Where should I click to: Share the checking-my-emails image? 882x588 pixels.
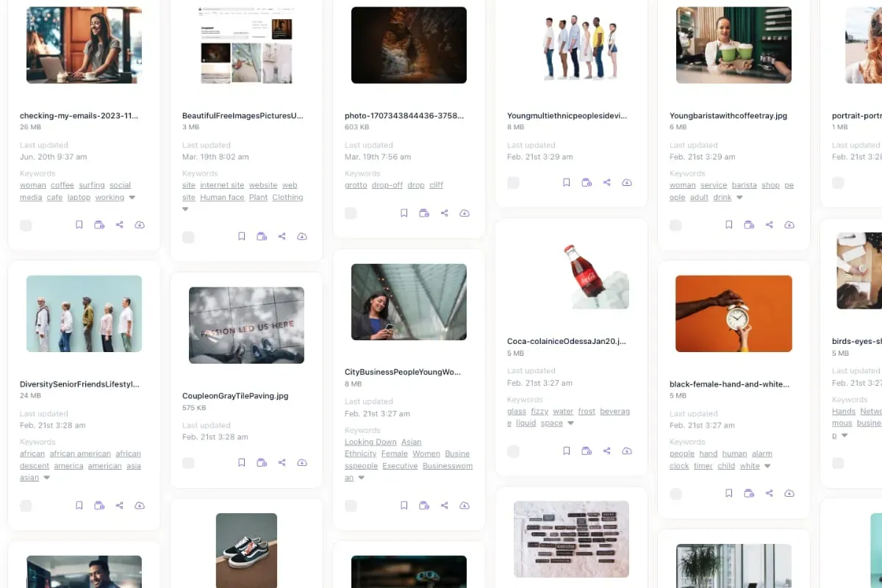coord(120,225)
